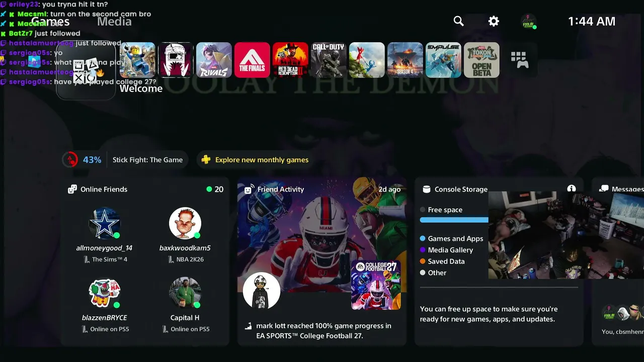Click the Welcome label under the tiles
The width and height of the screenshot is (644, 362).
click(x=141, y=88)
